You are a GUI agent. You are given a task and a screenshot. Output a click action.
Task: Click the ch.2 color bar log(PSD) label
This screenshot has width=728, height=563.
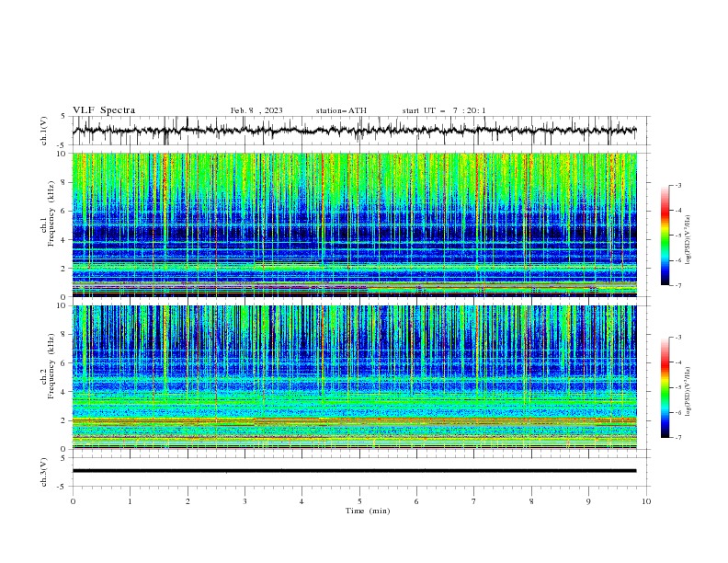688,392
